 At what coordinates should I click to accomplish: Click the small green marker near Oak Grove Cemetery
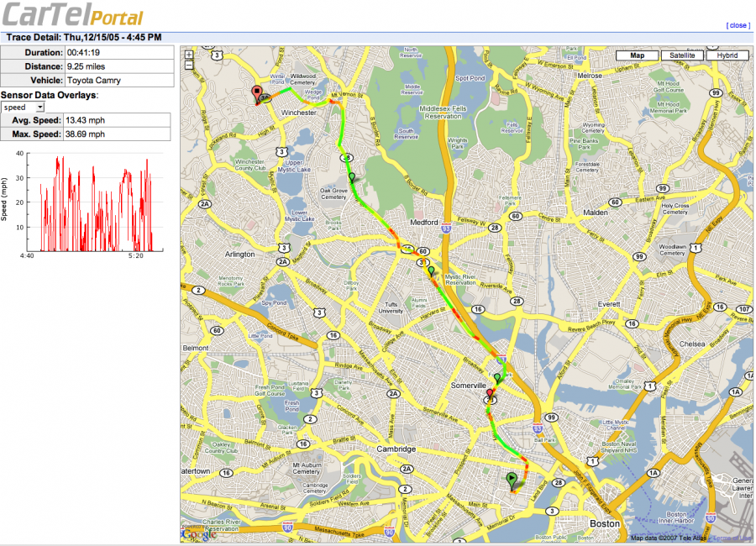[352, 178]
